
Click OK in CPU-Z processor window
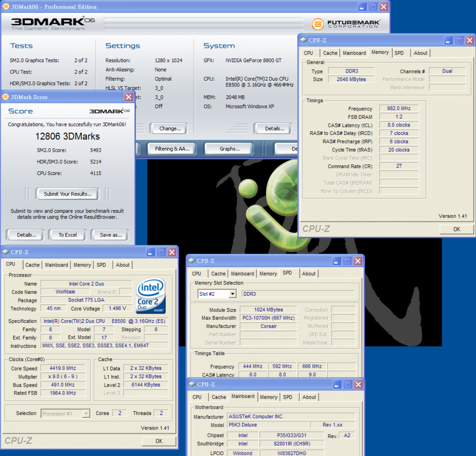(159, 441)
